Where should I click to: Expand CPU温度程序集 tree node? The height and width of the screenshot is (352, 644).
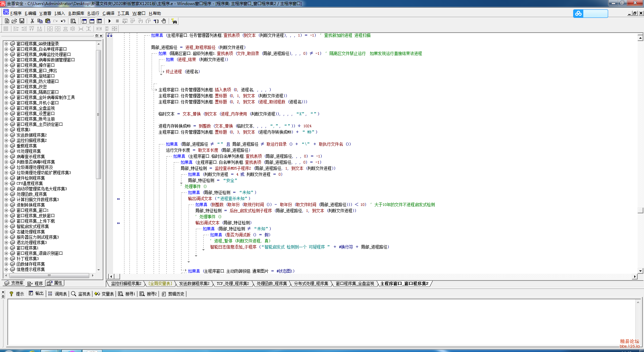(6, 183)
